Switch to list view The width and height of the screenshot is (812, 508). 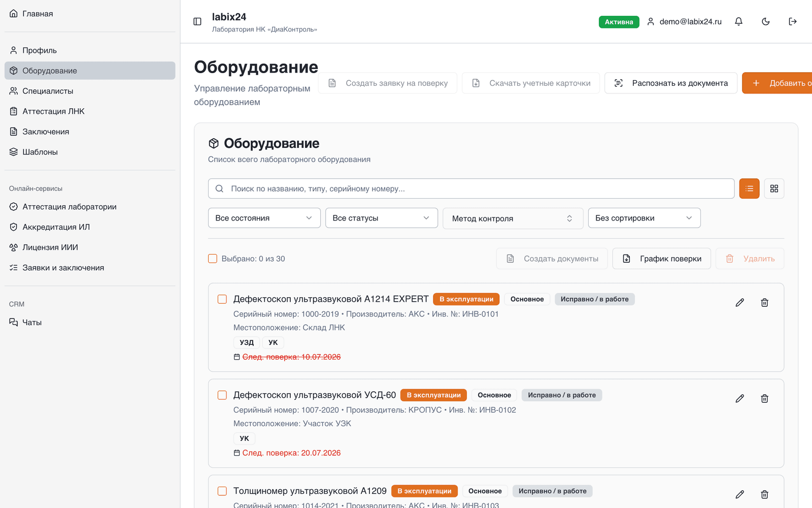pyautogui.click(x=749, y=188)
